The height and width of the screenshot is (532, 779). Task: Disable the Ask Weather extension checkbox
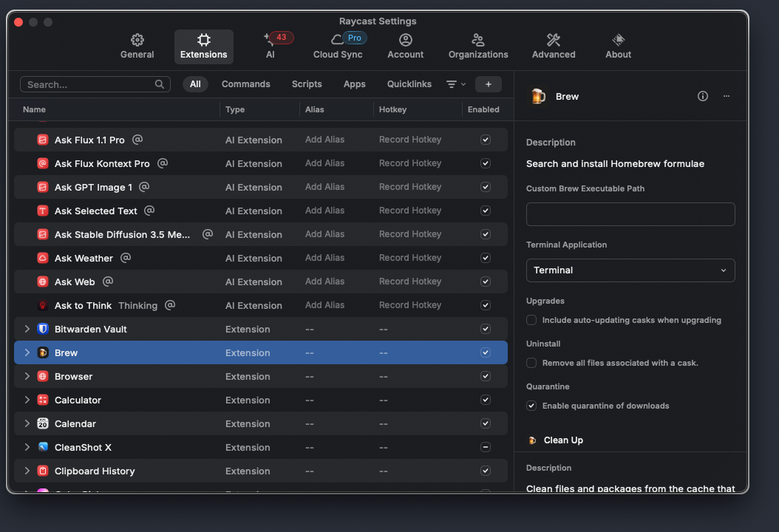point(486,258)
